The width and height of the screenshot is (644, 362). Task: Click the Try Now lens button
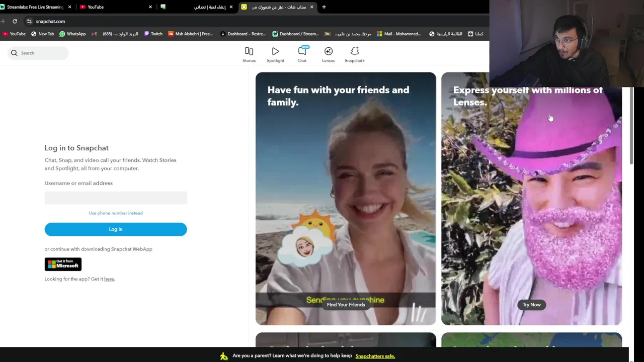click(531, 305)
